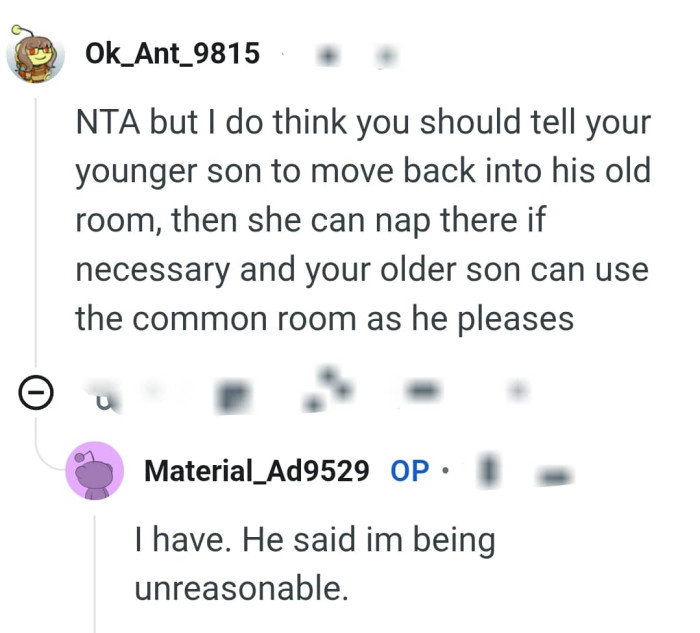Click the last blurred icon in action row
The height and width of the screenshot is (633, 700).
point(517,394)
